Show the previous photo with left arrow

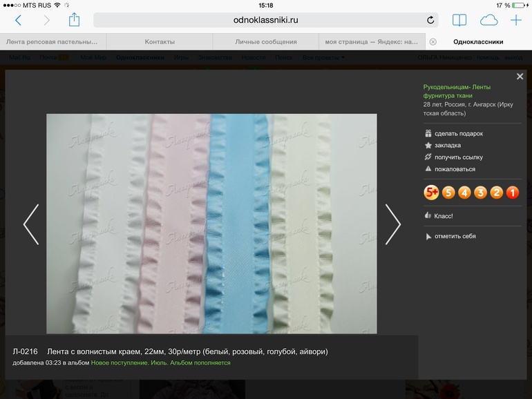30,224
